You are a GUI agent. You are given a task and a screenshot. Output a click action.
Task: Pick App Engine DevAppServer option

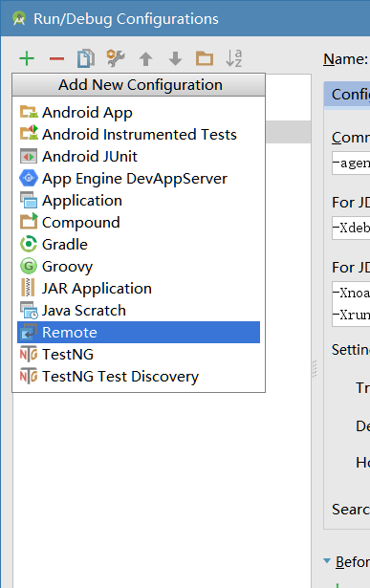[x=139, y=179]
